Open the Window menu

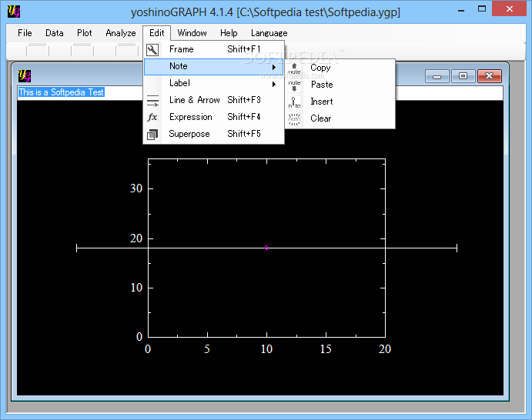point(192,33)
